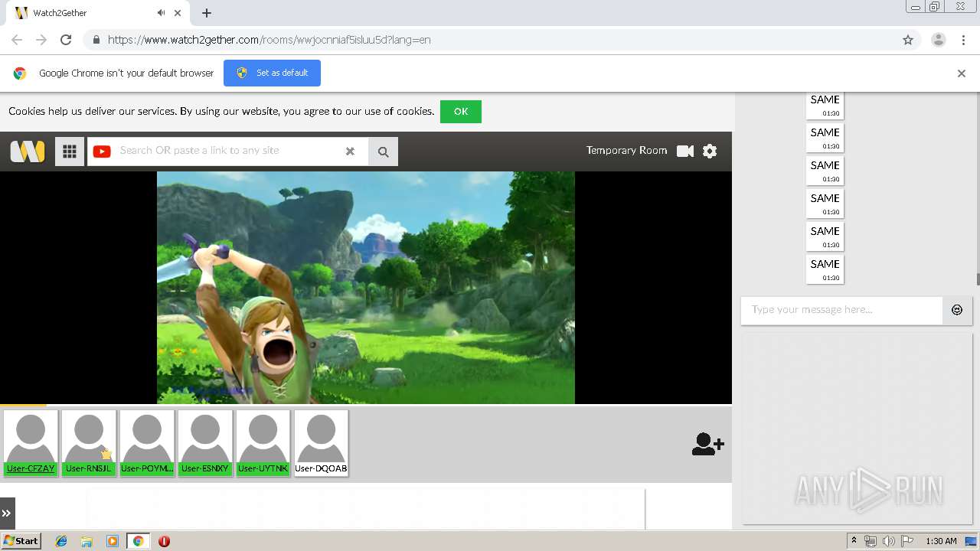Click the invite user icon

707,444
